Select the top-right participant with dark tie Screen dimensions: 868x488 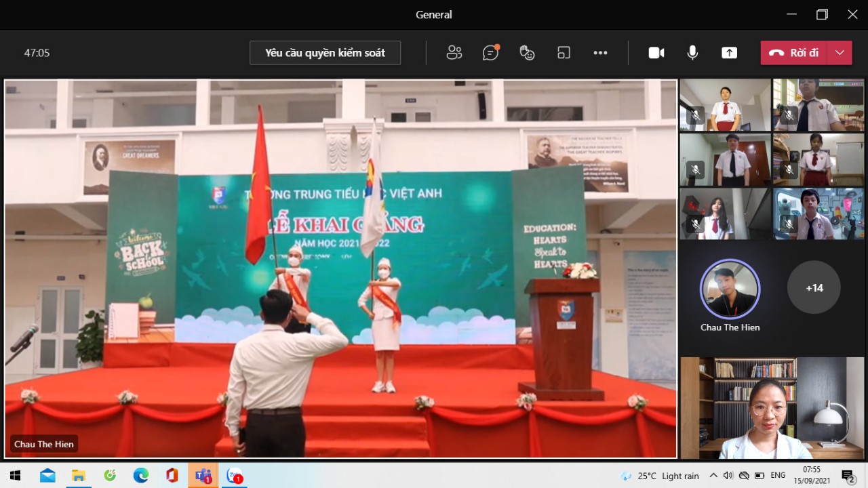point(818,105)
